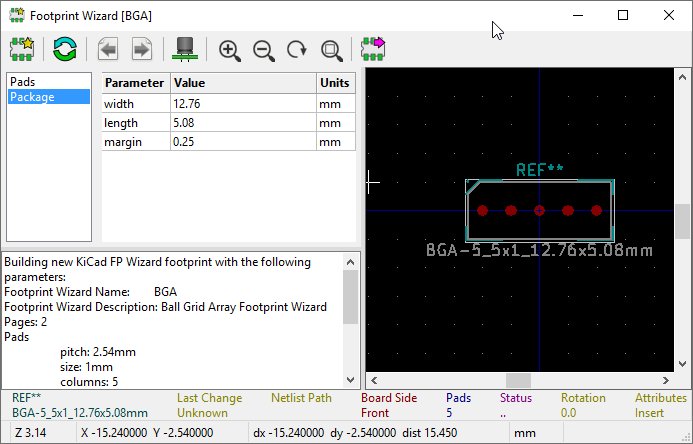Image resolution: width=693 pixels, height=444 pixels.
Task: Click canvas vertical scrollbar thumb
Action: pos(682,221)
